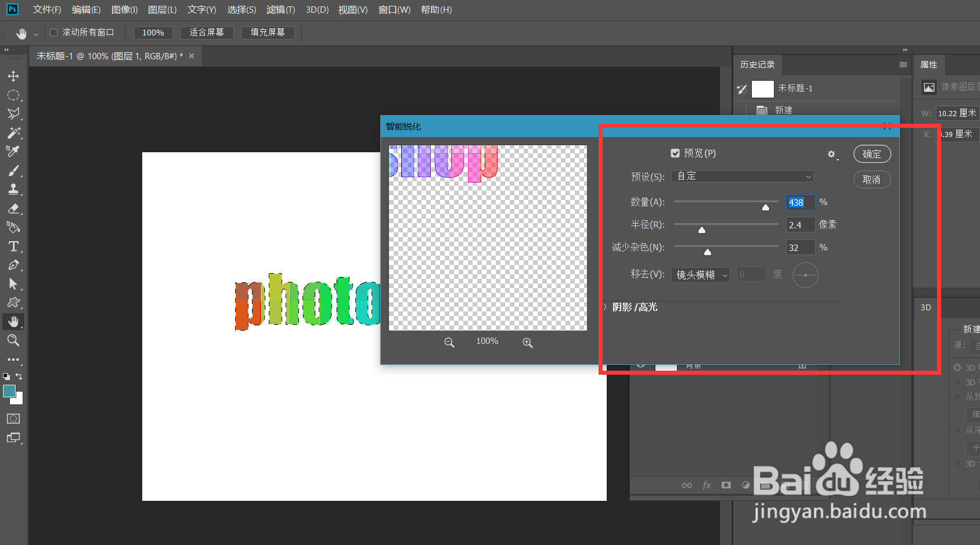980x545 pixels.
Task: Click the Fit Screen button
Action: coord(206,33)
